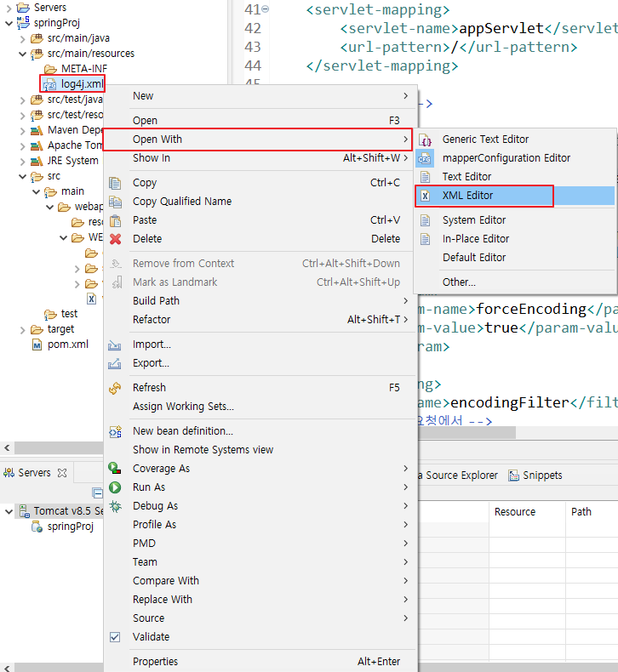Click the JRE System library icon
Image resolution: width=618 pixels, height=672 pixels.
pos(37,161)
